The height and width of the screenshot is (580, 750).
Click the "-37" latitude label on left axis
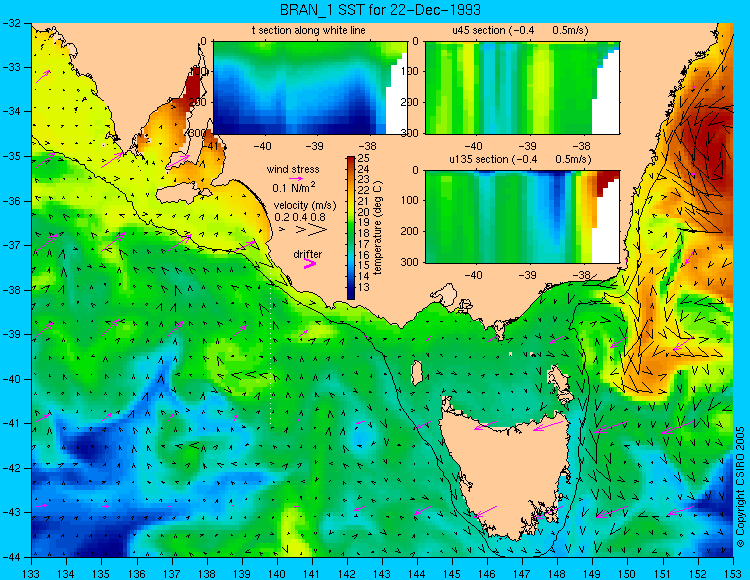click(x=11, y=245)
